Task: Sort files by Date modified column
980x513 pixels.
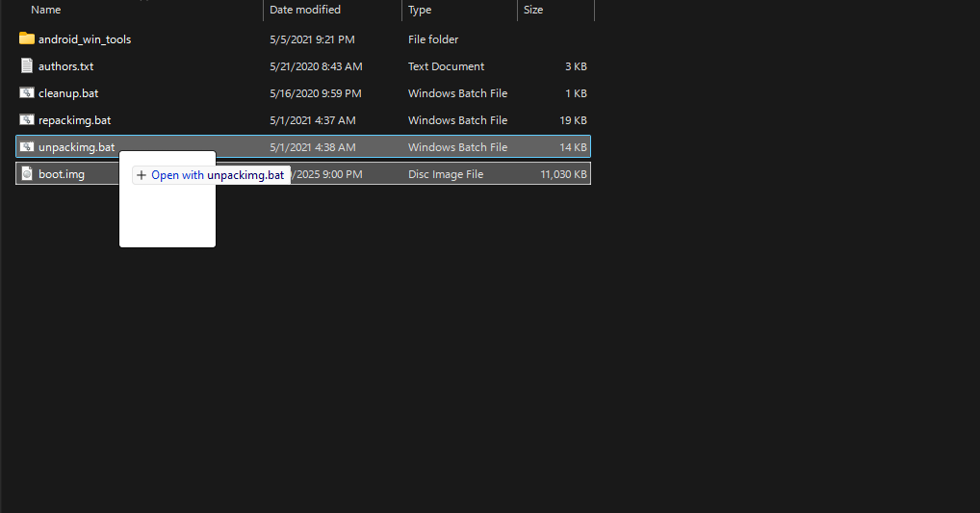Action: [305, 10]
